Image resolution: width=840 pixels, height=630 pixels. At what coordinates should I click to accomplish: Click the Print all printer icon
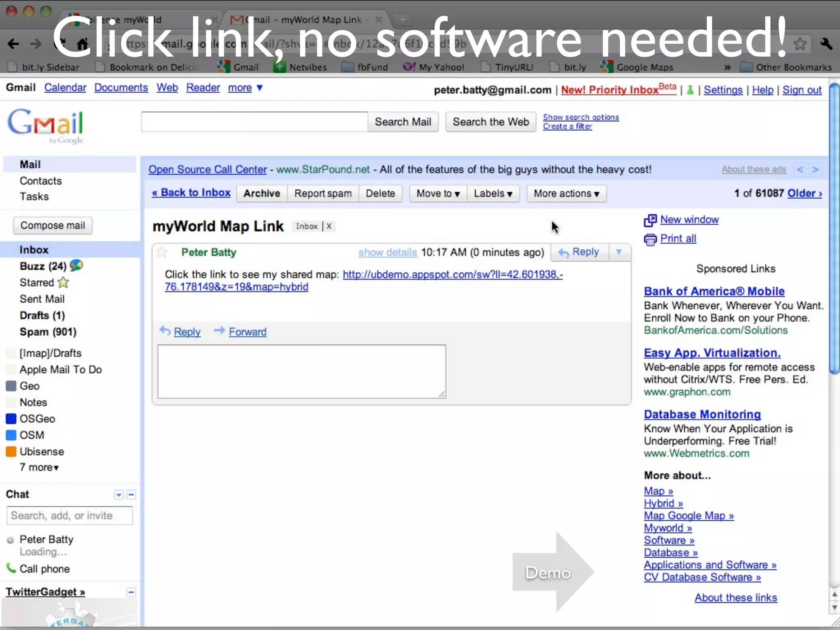point(650,239)
